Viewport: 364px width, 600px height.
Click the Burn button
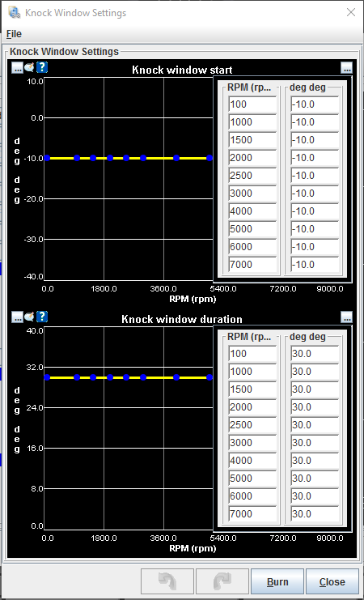[x=277, y=582]
